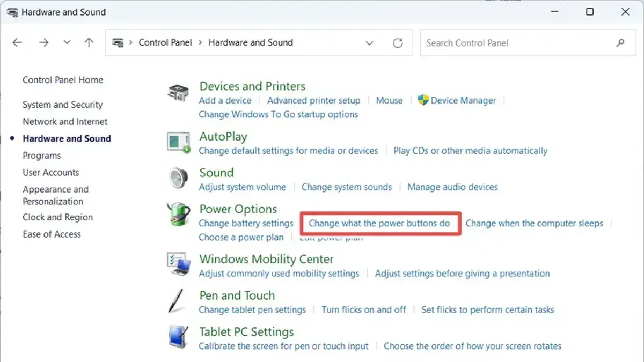Click Calibrate the screen for pen or touch input
The width and height of the screenshot is (644, 362).
click(284, 346)
